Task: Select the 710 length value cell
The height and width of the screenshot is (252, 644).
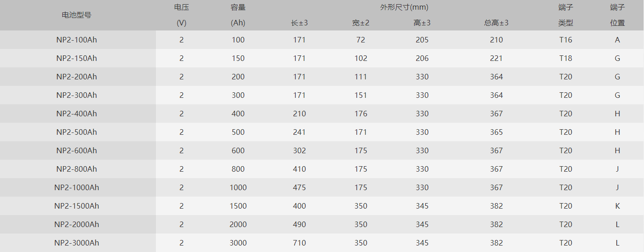Action: (299, 243)
